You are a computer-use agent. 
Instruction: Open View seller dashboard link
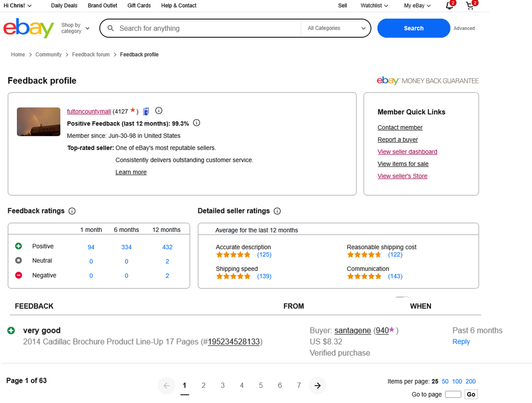coord(407,152)
